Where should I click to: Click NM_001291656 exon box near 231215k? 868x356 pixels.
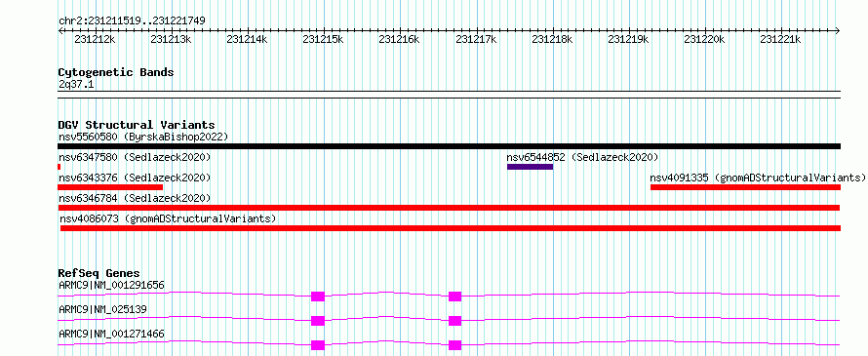point(318,297)
